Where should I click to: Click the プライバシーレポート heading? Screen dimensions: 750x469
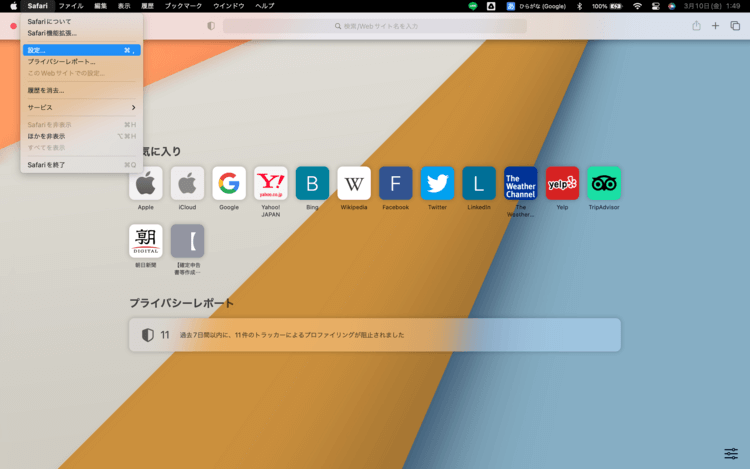point(181,303)
